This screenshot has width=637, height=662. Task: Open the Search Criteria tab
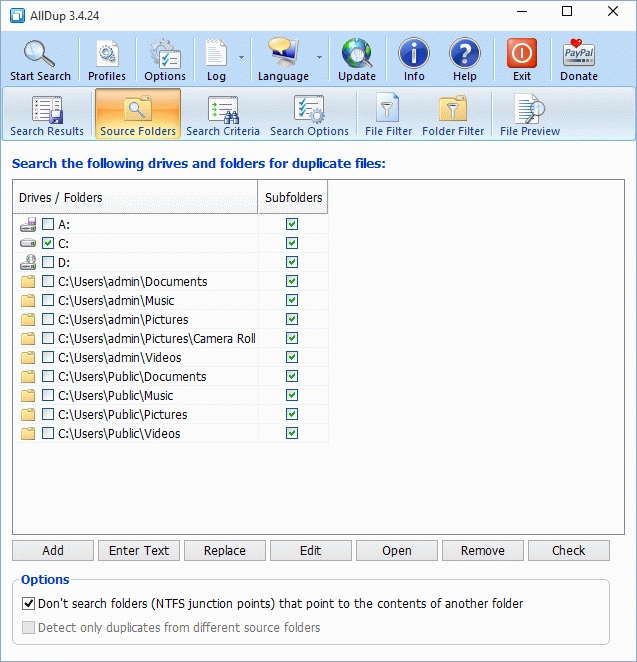click(223, 116)
